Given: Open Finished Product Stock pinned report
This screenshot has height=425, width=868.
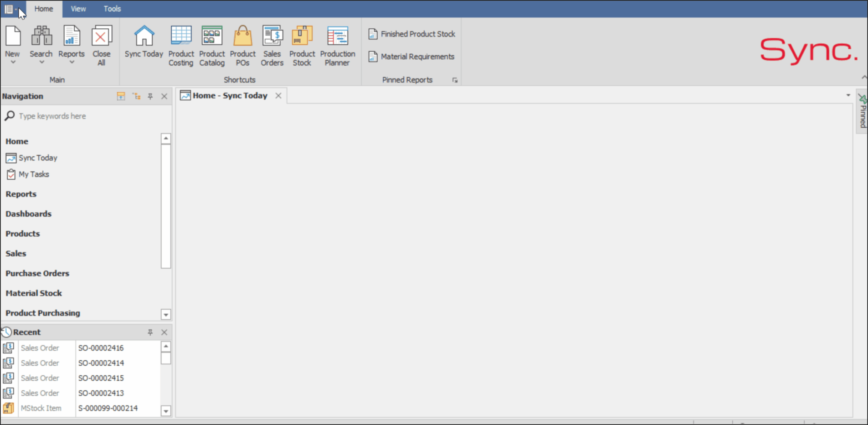Looking at the screenshot, I should (412, 34).
